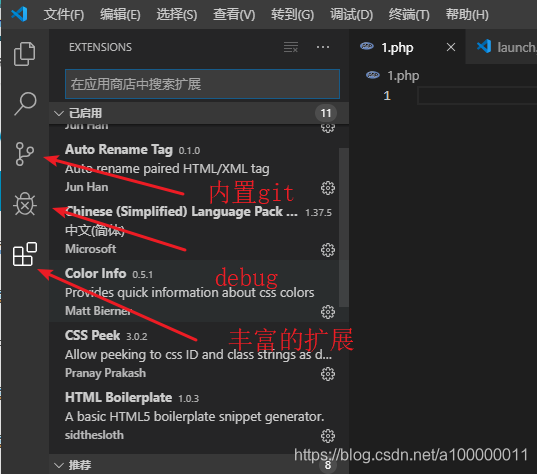Select Chinese (Simplified) Language Pack extension
Image resolution: width=537 pixels, height=474 pixels.
[194, 230]
